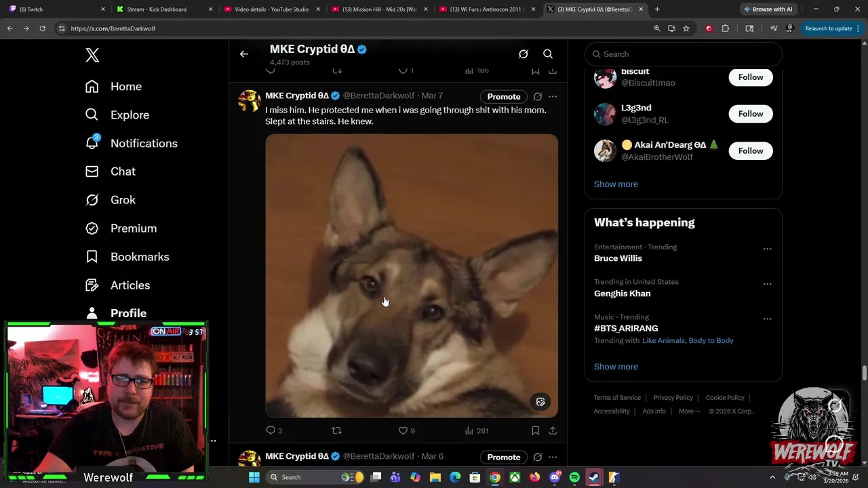868x488 pixels.
Task: Open options for Genghis Khan trend
Action: click(x=767, y=284)
